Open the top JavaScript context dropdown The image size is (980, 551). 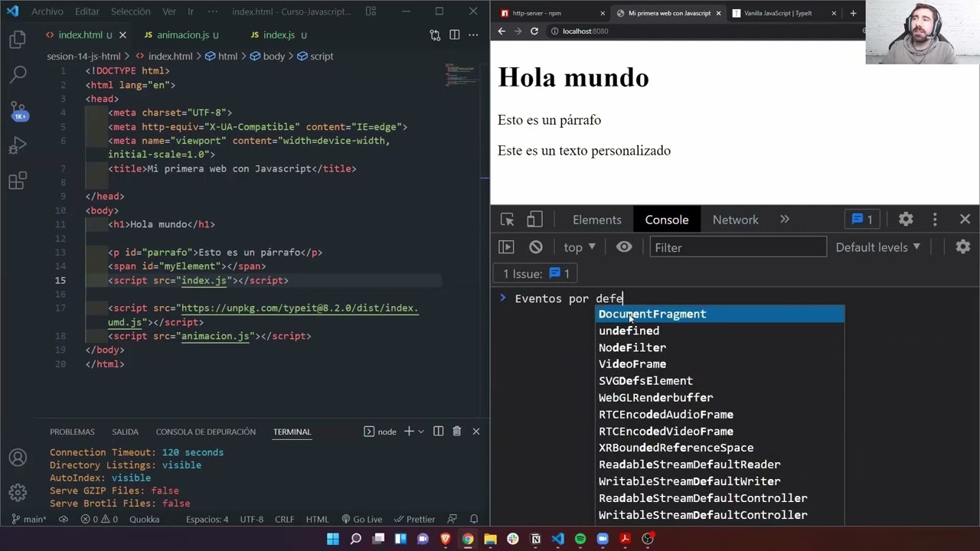[580, 247]
